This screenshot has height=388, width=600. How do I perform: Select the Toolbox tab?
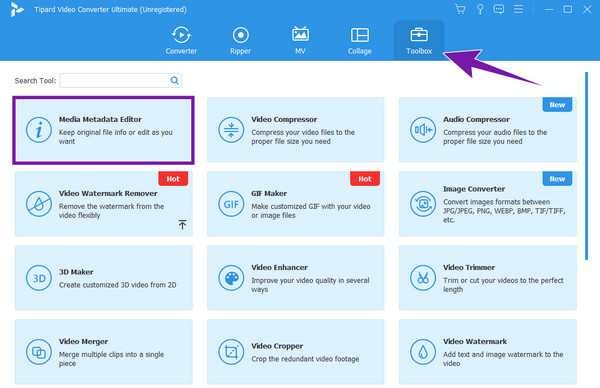419,41
